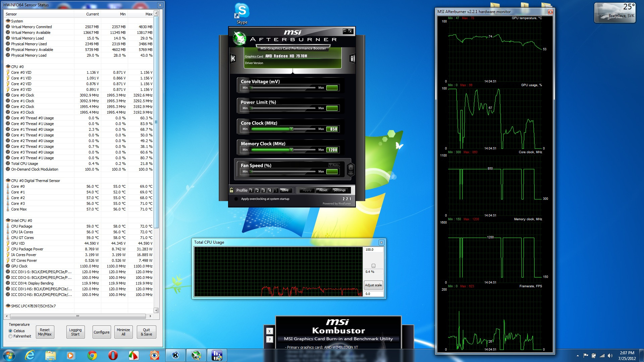Open the weather gadget showing Bratislava
Screen dimensions: 644x362
click(x=615, y=13)
